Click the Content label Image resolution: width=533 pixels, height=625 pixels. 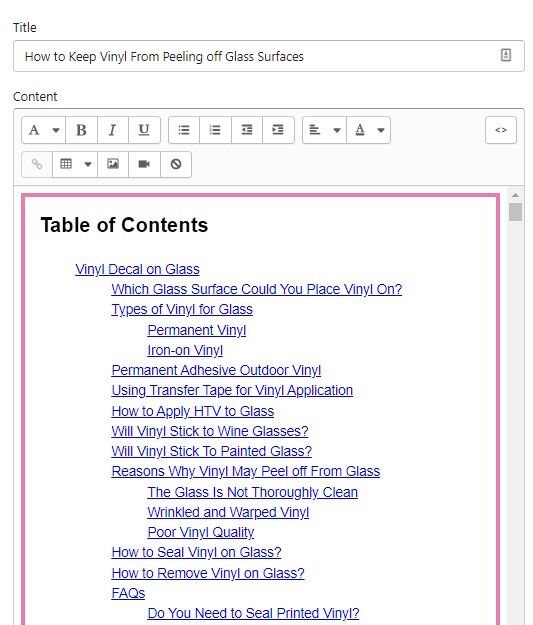coord(35,96)
